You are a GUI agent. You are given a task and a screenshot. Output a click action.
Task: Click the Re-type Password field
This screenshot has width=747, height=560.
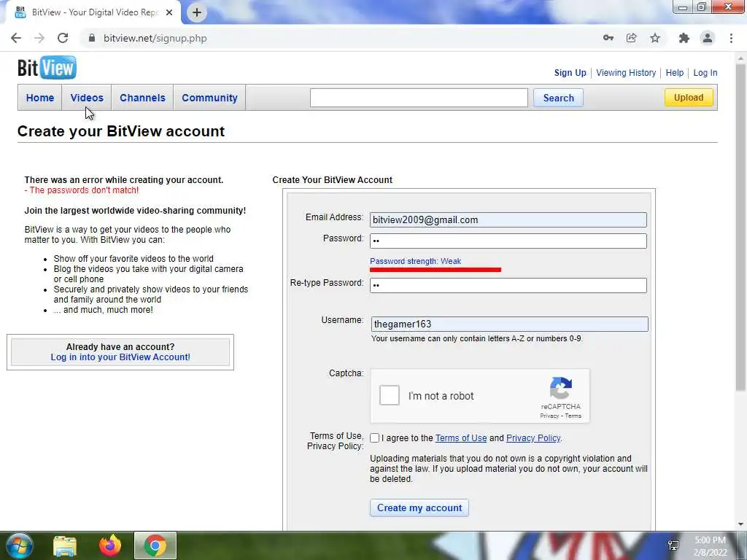508,285
